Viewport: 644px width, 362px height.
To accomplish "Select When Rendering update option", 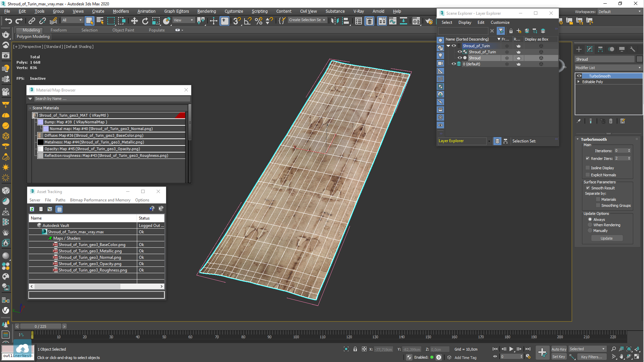I will (x=590, y=225).
